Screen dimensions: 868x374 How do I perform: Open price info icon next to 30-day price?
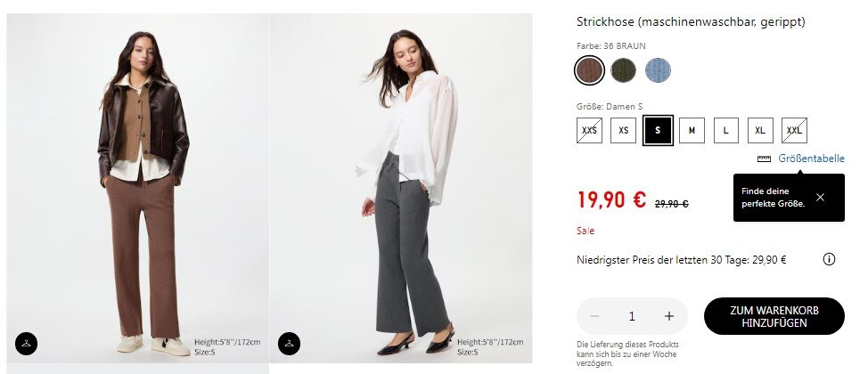tap(829, 260)
